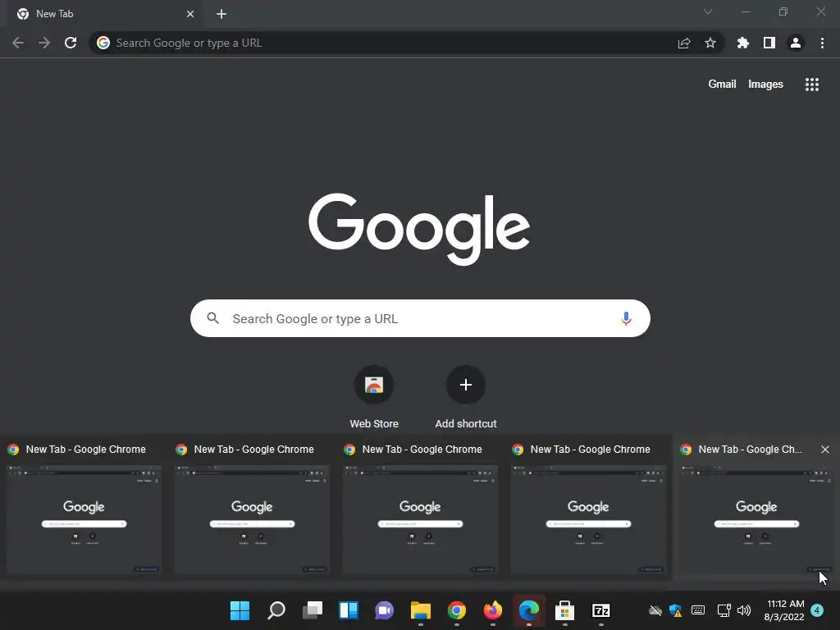Open the Windows Security tray icon
The image size is (840, 630).
tap(676, 610)
